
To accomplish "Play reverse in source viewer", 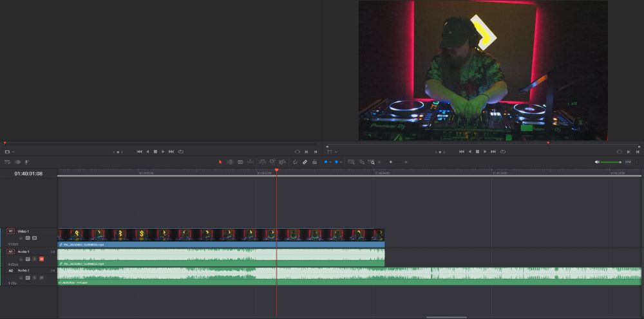I will pyautogui.click(x=147, y=152).
